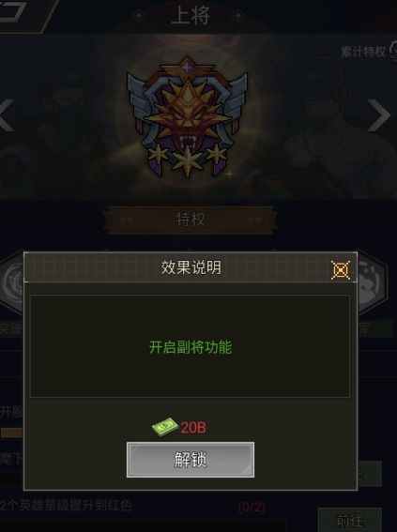Click the round icon beside 累计特权
Image resolution: width=397 pixels, height=532 pixels.
coord(393,51)
